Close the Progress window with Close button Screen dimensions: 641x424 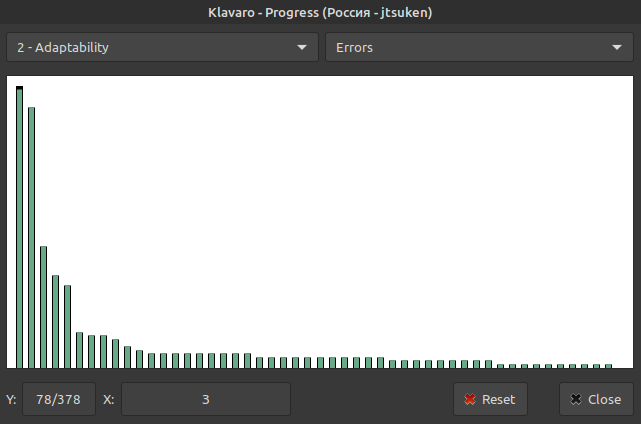pos(596,399)
